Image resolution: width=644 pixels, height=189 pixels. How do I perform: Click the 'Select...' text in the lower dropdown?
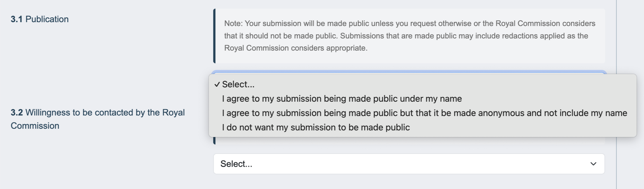pos(236,164)
